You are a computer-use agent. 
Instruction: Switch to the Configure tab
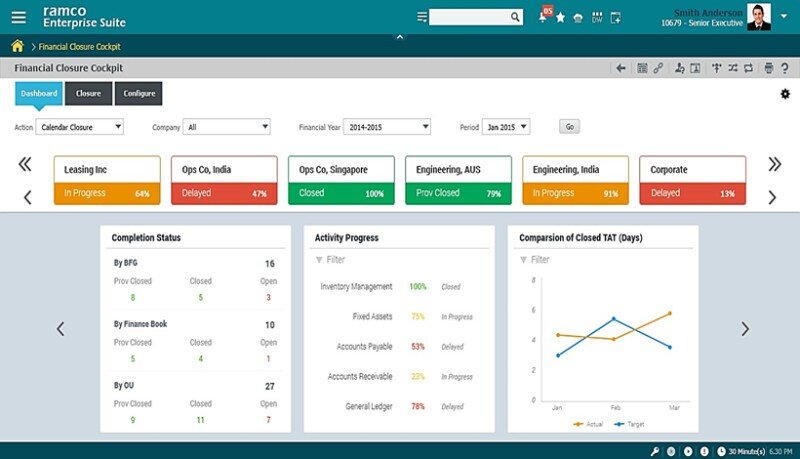[x=138, y=93]
